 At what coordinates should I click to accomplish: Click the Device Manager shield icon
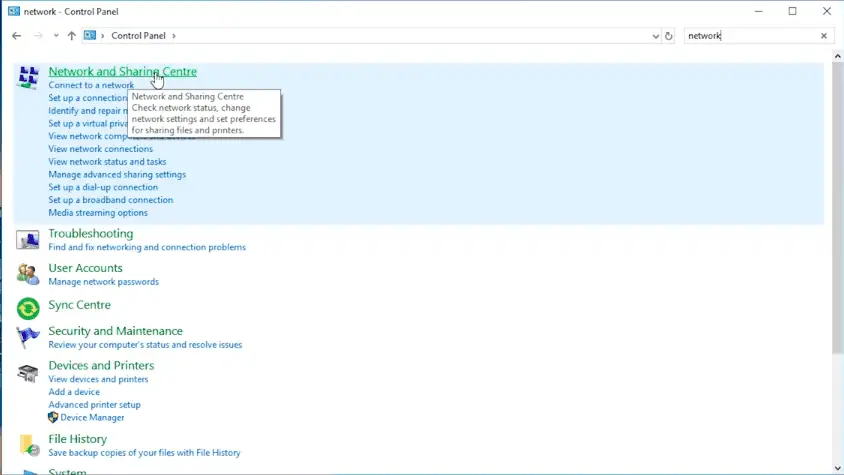pos(53,417)
